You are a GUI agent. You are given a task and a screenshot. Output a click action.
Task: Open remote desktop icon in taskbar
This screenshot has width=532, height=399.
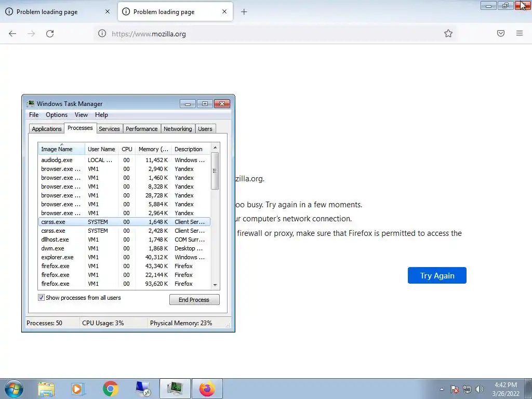(143, 389)
